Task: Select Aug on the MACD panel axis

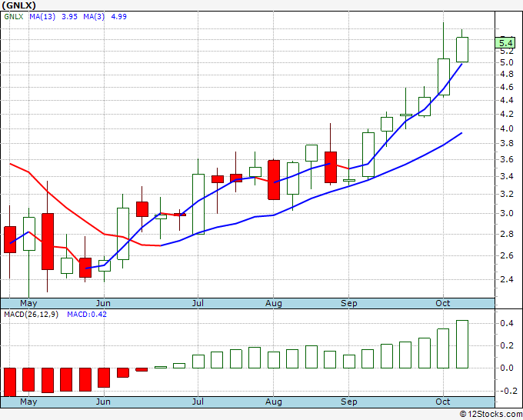Action: click(x=274, y=402)
